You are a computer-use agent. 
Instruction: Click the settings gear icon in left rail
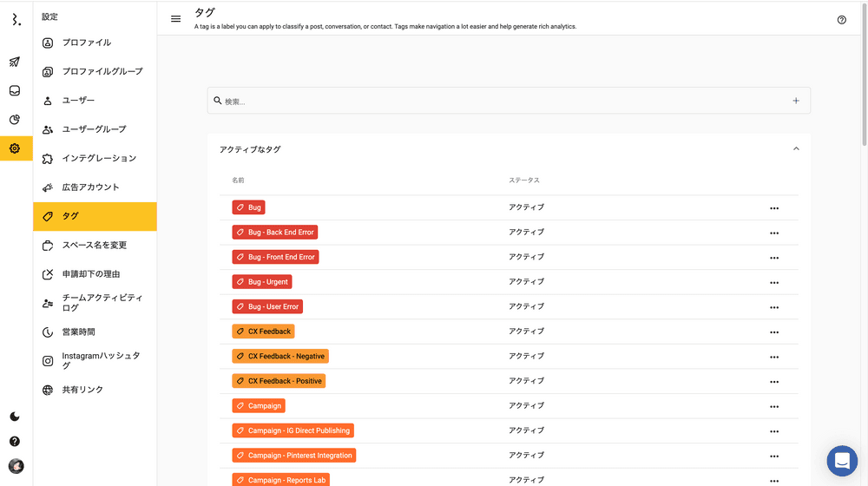tap(15, 148)
